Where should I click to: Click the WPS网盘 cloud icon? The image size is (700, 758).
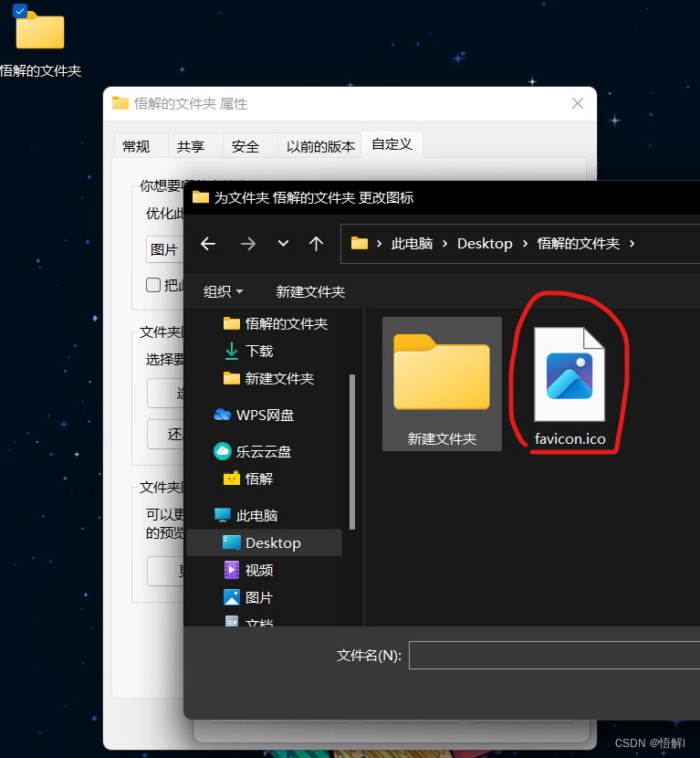pyautogui.click(x=222, y=415)
